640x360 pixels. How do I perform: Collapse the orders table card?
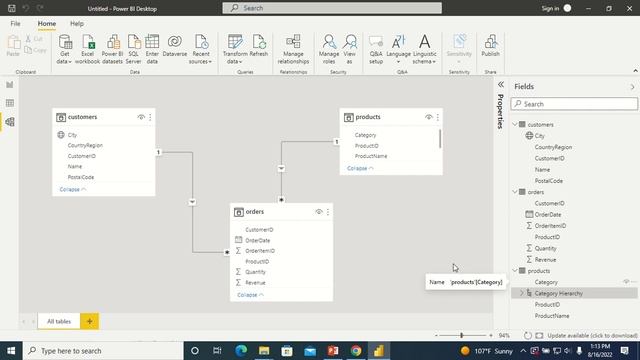[x=250, y=295]
